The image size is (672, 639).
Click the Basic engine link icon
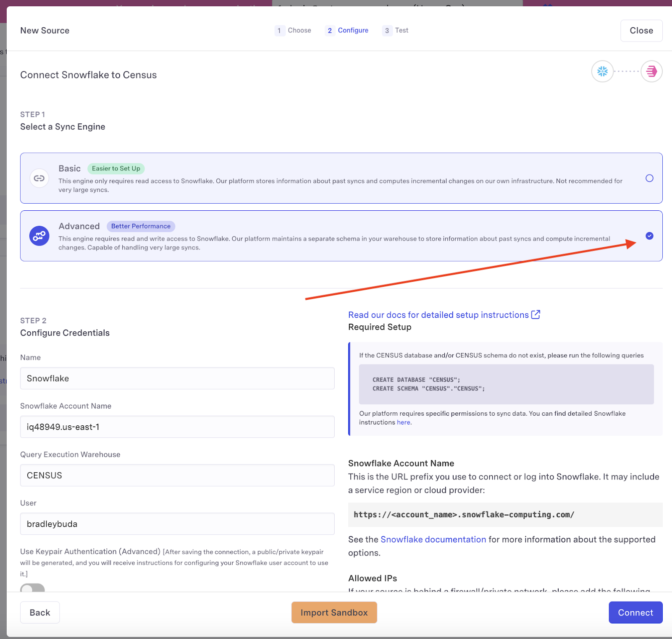click(x=39, y=178)
